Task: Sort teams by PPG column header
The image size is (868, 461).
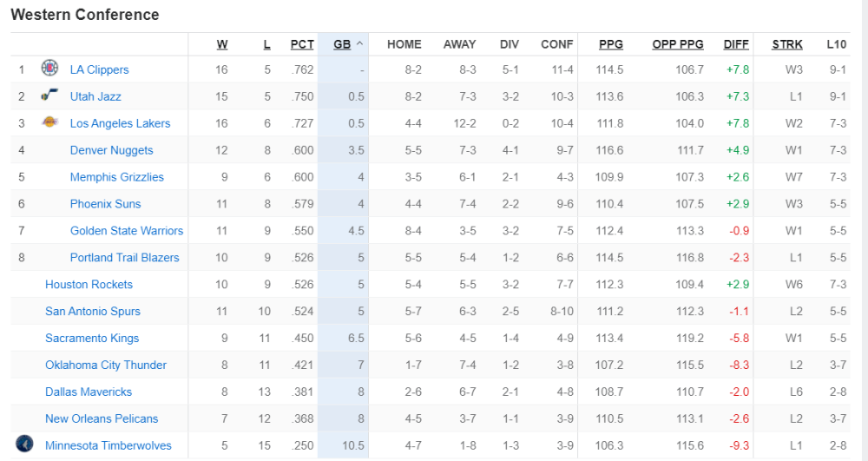Action: coord(610,44)
